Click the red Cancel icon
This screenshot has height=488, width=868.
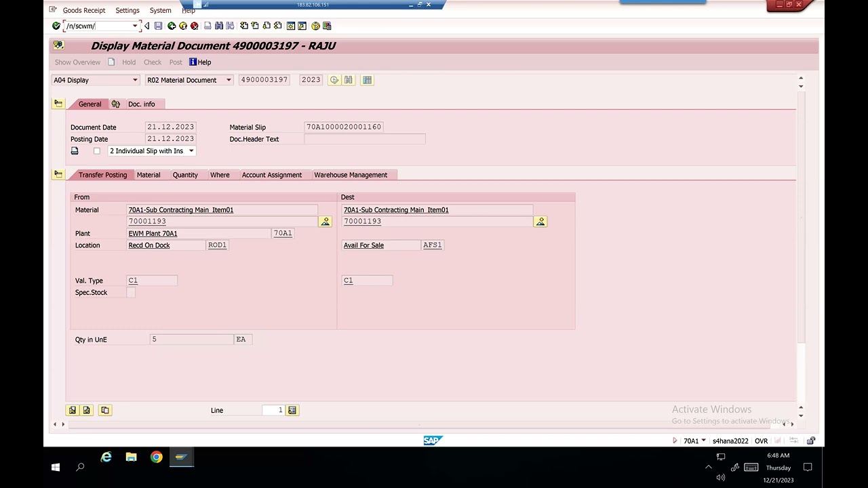point(194,26)
